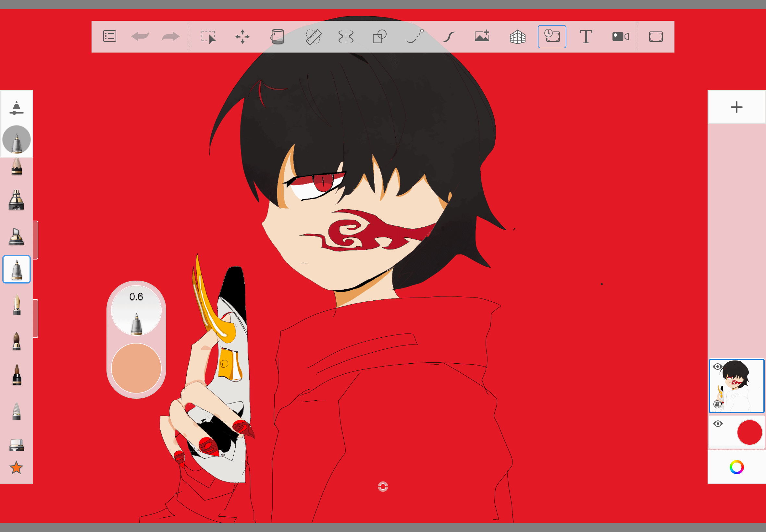Select the airbrush tool
Viewport: 766px width, 532px height.
[x=16, y=200]
